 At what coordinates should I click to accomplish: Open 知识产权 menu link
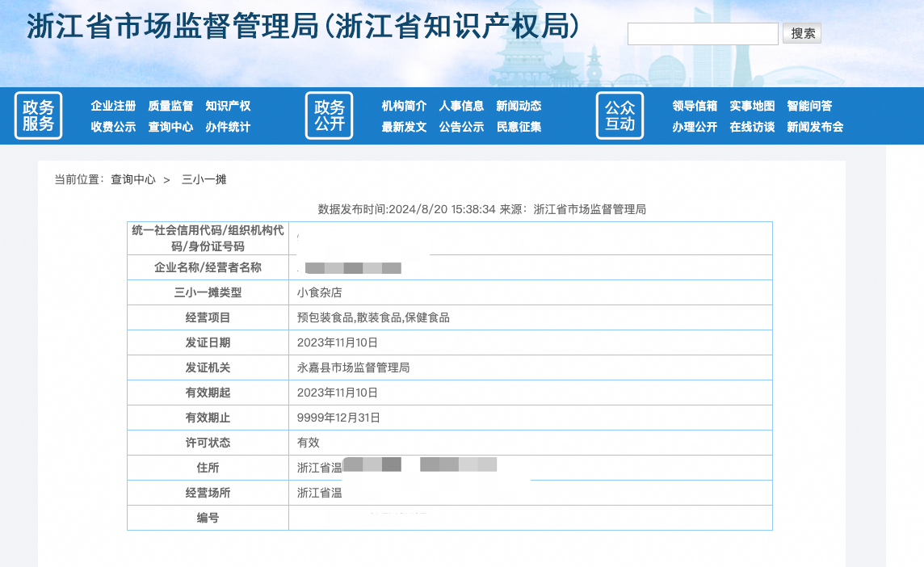[228, 106]
